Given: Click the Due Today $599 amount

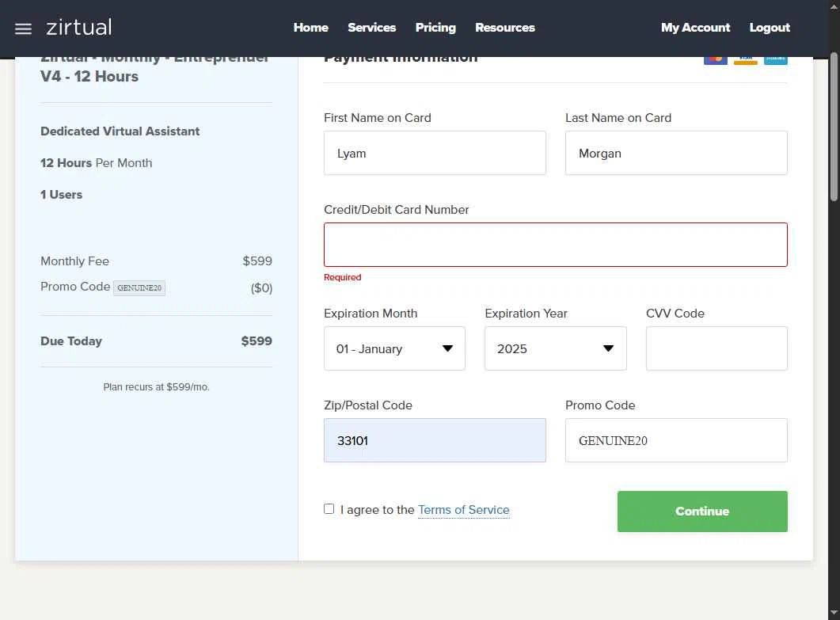Looking at the screenshot, I should [257, 340].
